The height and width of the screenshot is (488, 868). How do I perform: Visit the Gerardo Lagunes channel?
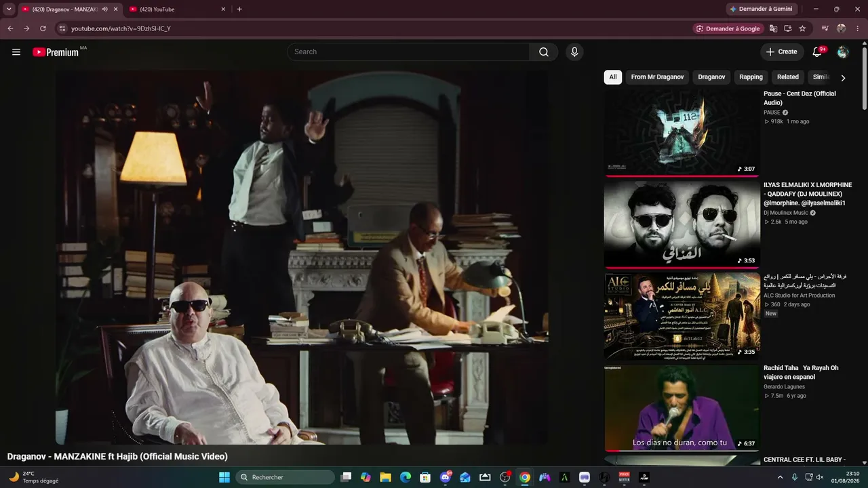coord(784,387)
